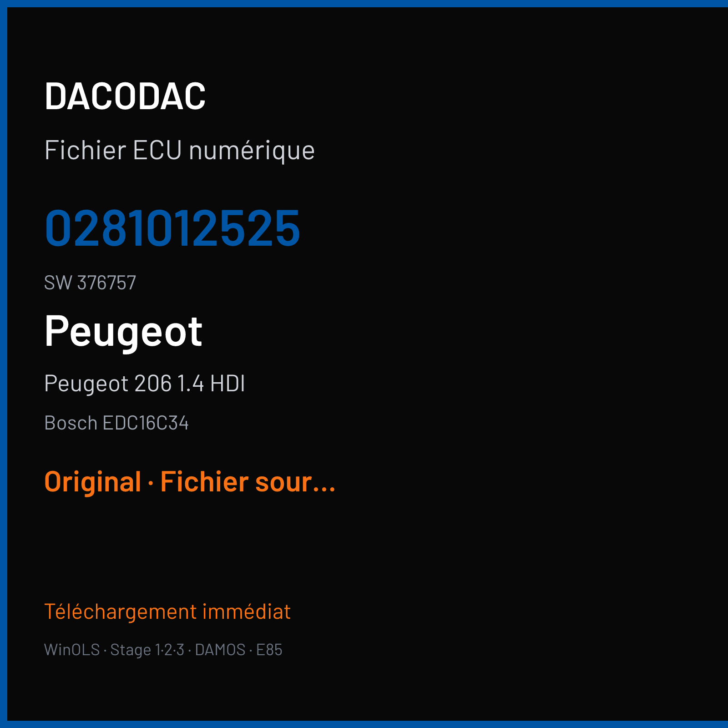
Task: Click the orange word immédiat
Action: [x=247, y=612]
